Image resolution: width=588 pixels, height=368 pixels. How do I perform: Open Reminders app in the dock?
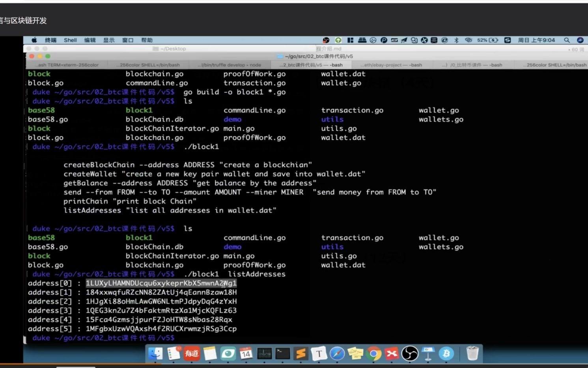[x=174, y=353]
